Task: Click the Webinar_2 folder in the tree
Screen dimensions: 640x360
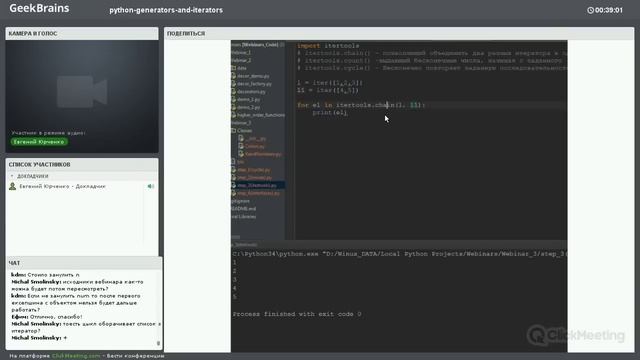Action: 241,60
